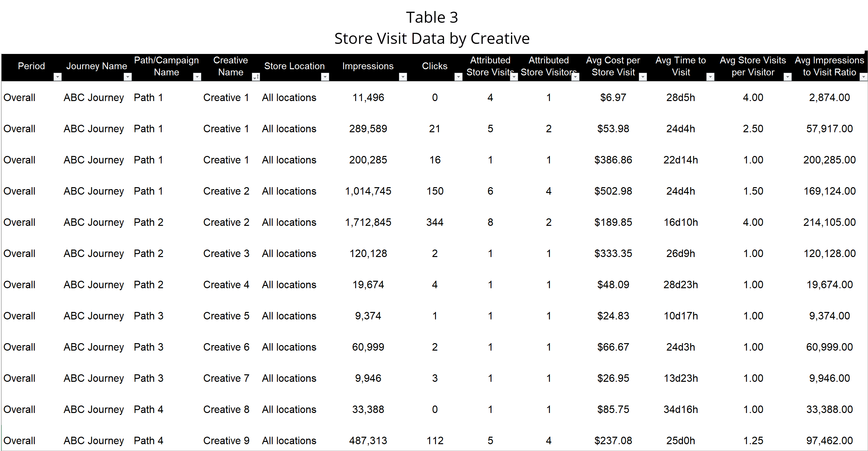The image size is (868, 451).
Task: Select the cell with 1,712,845 impressions
Action: [368, 222]
